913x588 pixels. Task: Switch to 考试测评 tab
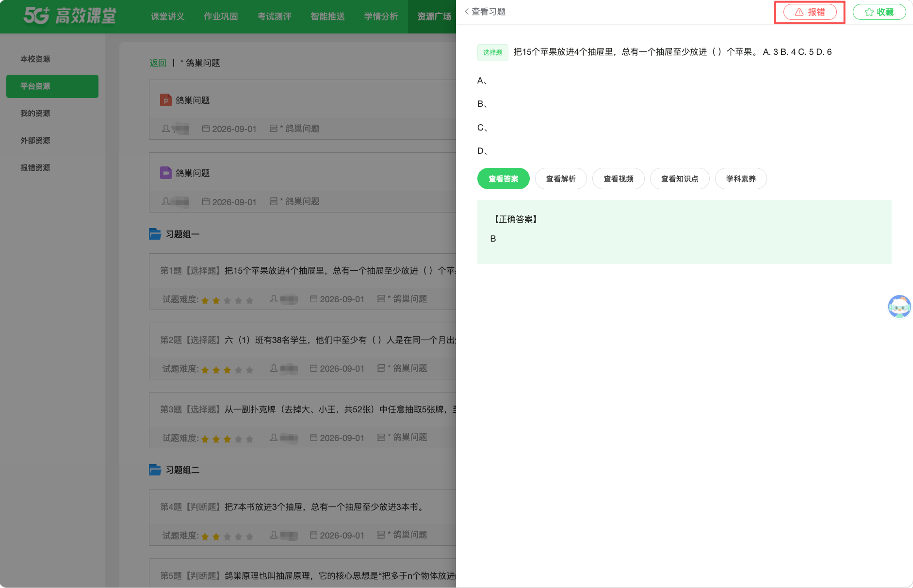pos(274,16)
